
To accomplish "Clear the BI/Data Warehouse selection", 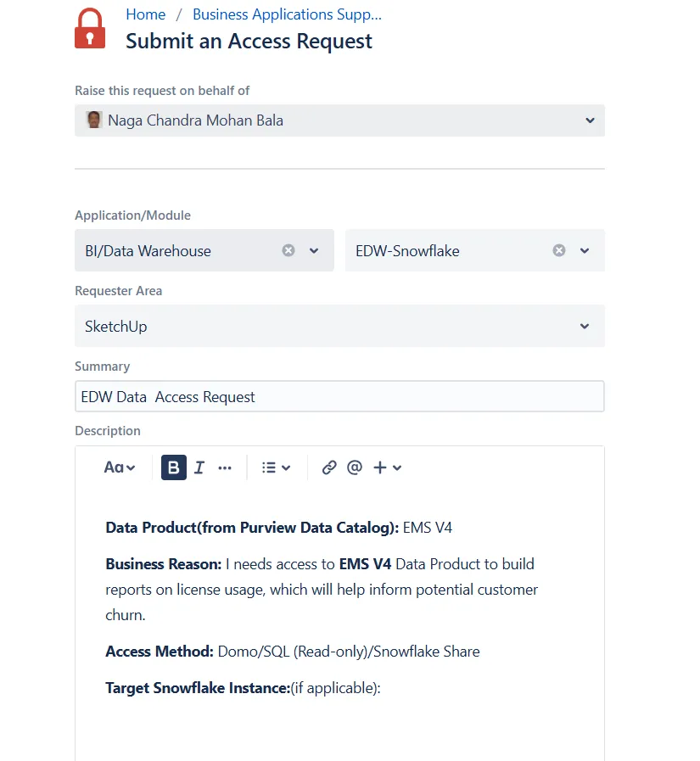I will (288, 250).
